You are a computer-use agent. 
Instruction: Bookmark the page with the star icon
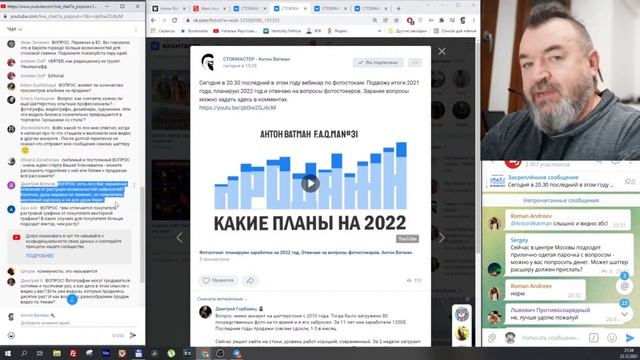pos(396,20)
